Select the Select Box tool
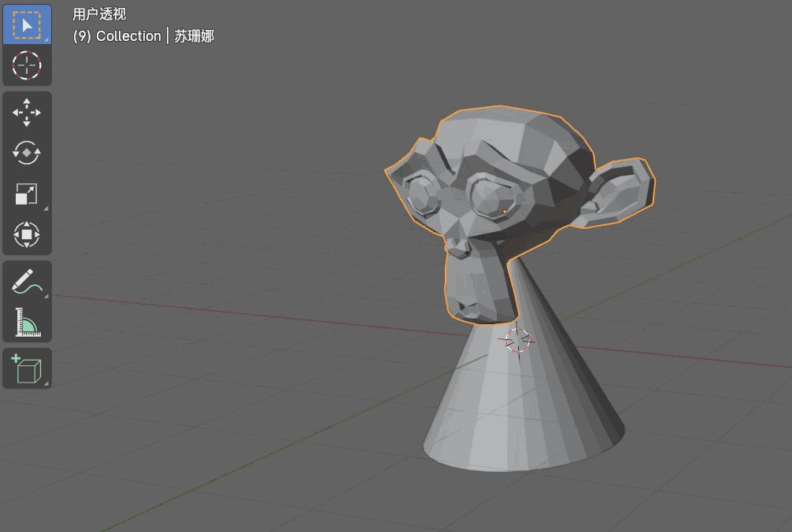 [27, 24]
